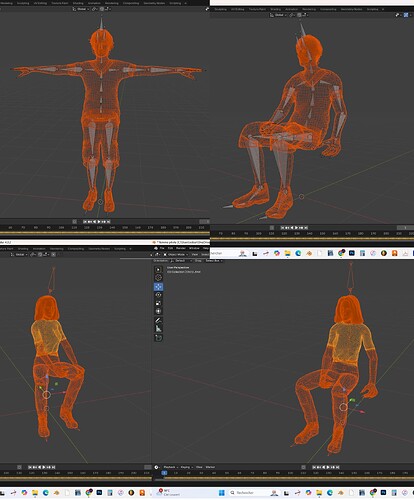The image size is (414, 500).
Task: Expand the Playback dropdown in timeline
Action: pos(171,467)
